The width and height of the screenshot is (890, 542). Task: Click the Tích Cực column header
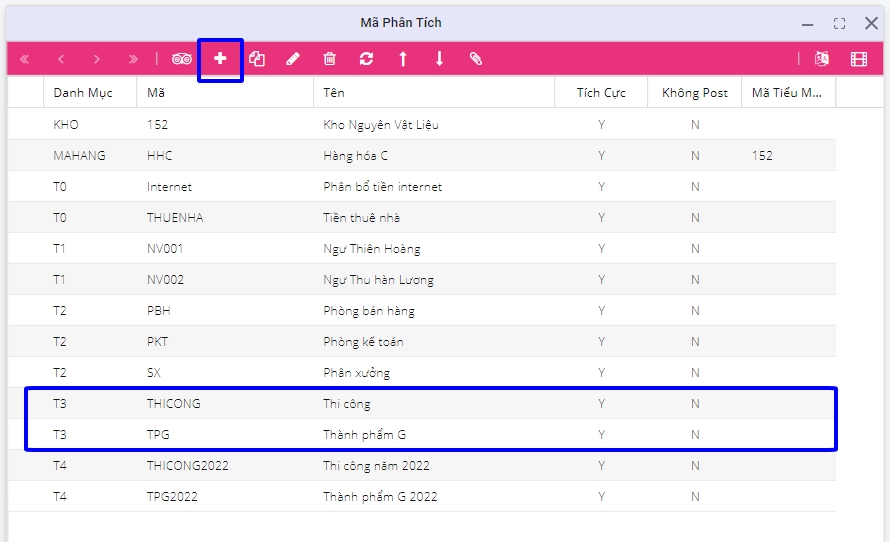click(601, 93)
